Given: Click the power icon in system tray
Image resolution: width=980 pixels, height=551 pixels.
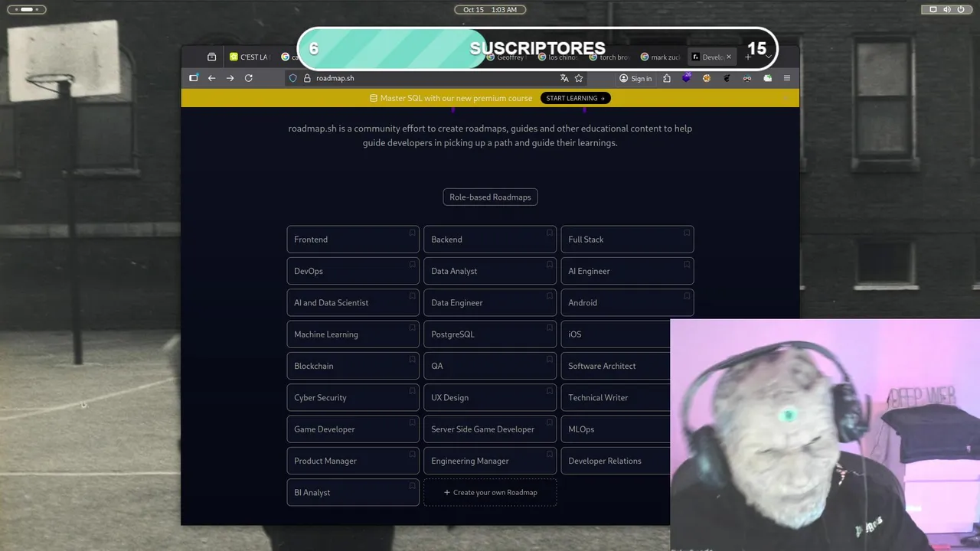Looking at the screenshot, I should pos(961,9).
